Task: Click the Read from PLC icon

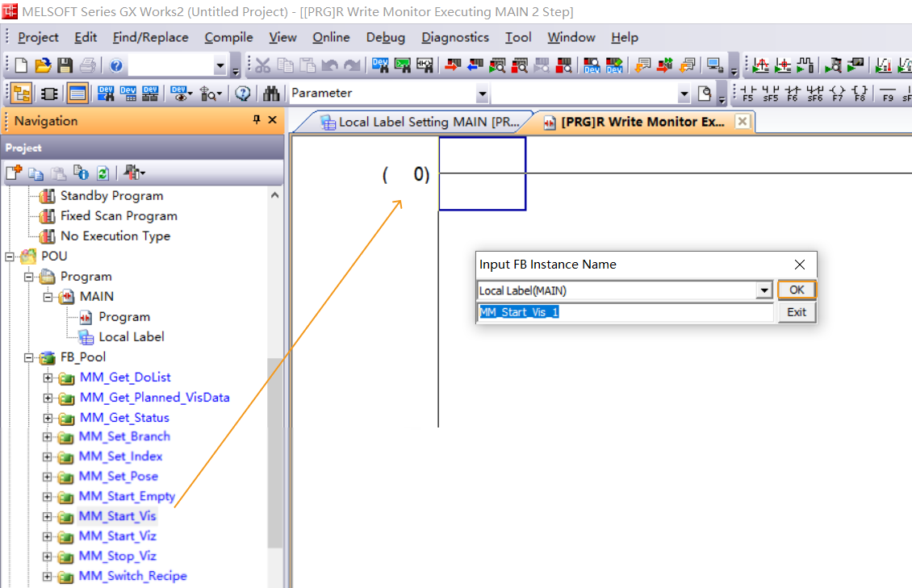Action: click(475, 65)
